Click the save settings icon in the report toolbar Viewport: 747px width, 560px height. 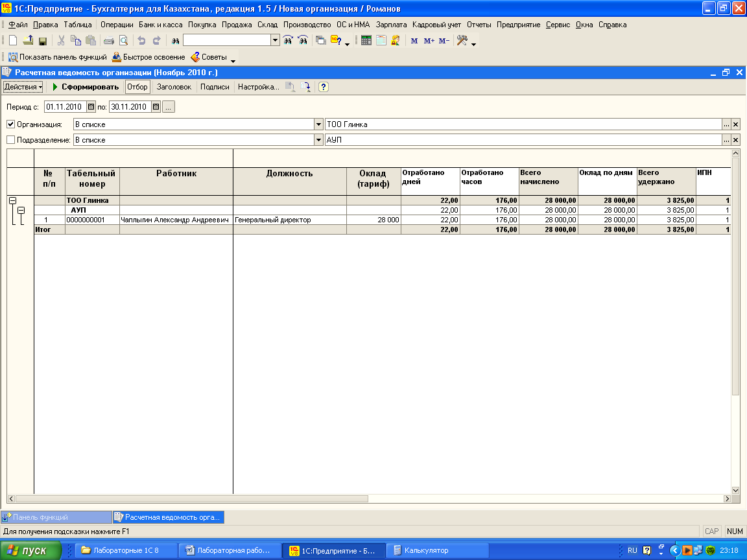click(x=305, y=87)
